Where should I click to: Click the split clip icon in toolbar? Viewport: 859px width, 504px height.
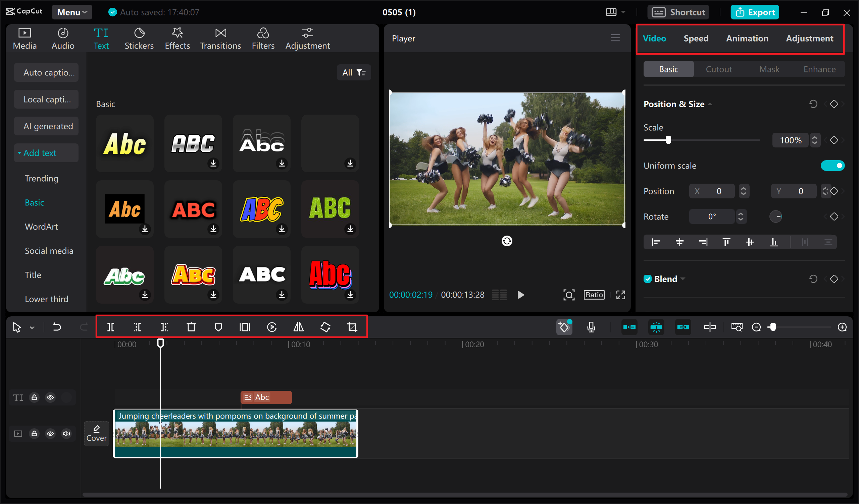(x=110, y=327)
